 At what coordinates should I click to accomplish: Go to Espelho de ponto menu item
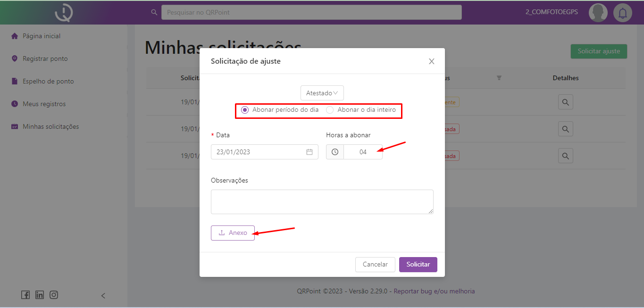point(48,81)
